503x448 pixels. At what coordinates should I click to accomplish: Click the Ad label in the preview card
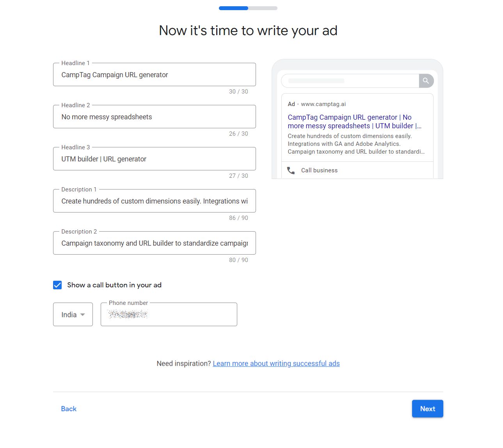pyautogui.click(x=291, y=104)
